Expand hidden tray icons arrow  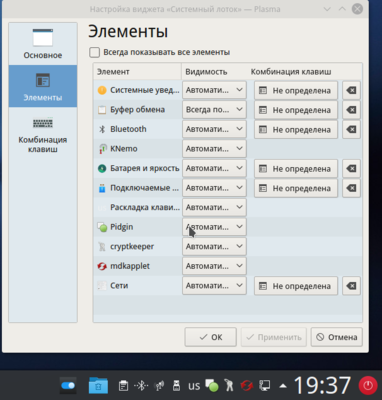tap(283, 386)
